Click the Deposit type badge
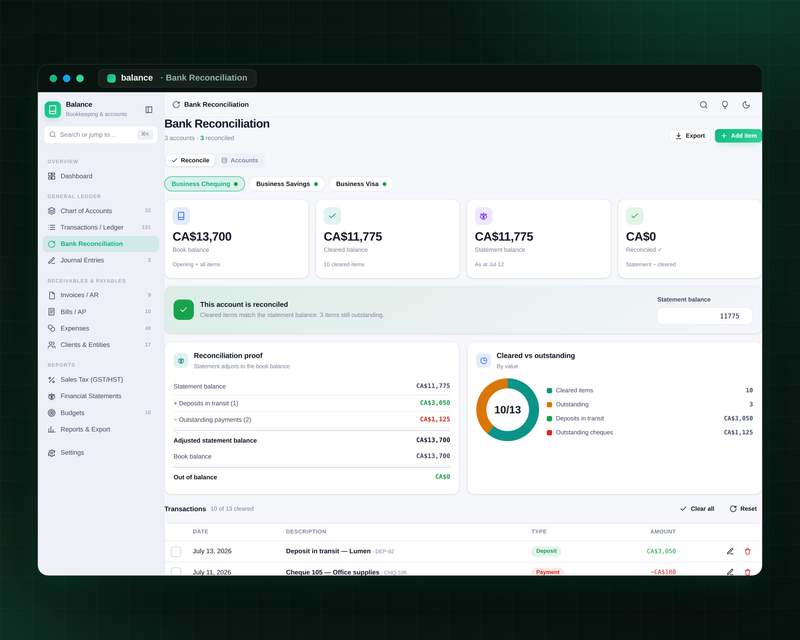The height and width of the screenshot is (640, 800). [546, 551]
